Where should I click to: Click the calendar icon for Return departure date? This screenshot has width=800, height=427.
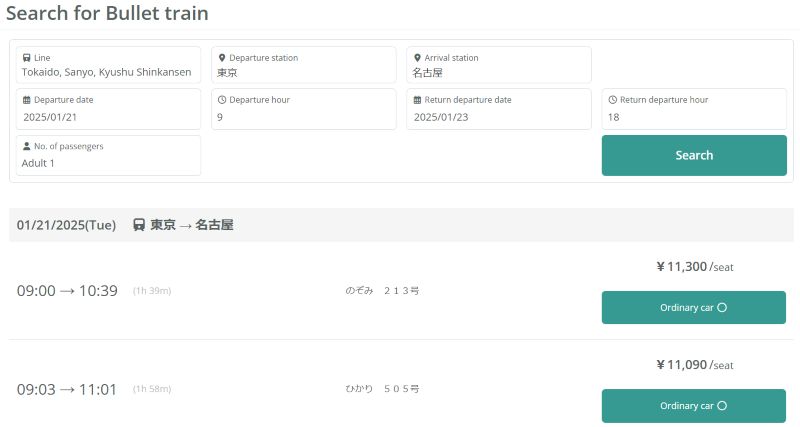pyautogui.click(x=417, y=100)
